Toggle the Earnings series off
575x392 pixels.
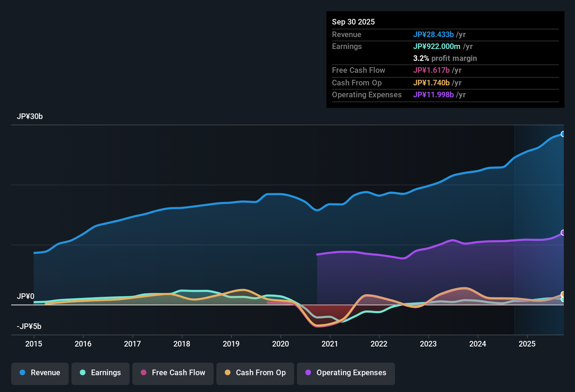tap(100, 373)
